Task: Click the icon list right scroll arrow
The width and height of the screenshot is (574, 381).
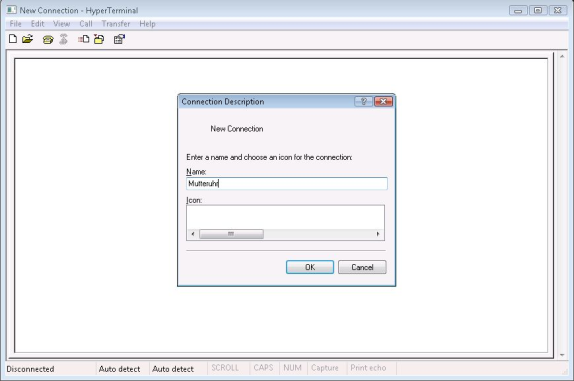Action: click(378, 234)
